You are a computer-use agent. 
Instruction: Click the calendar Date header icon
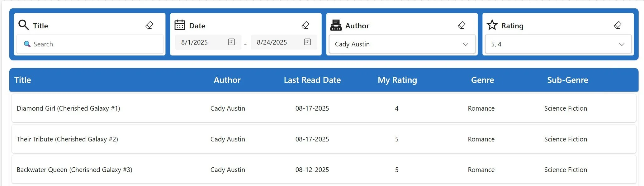pyautogui.click(x=180, y=25)
